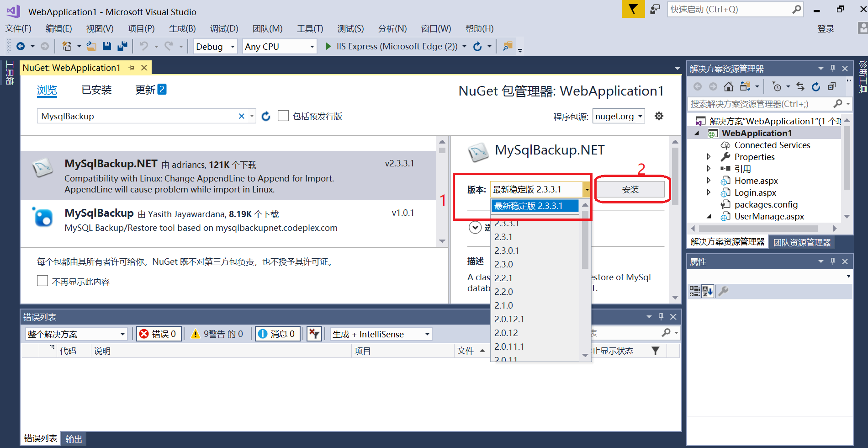Clear the MysqlBackup search text
Screen dimensions: 868x448
point(242,116)
